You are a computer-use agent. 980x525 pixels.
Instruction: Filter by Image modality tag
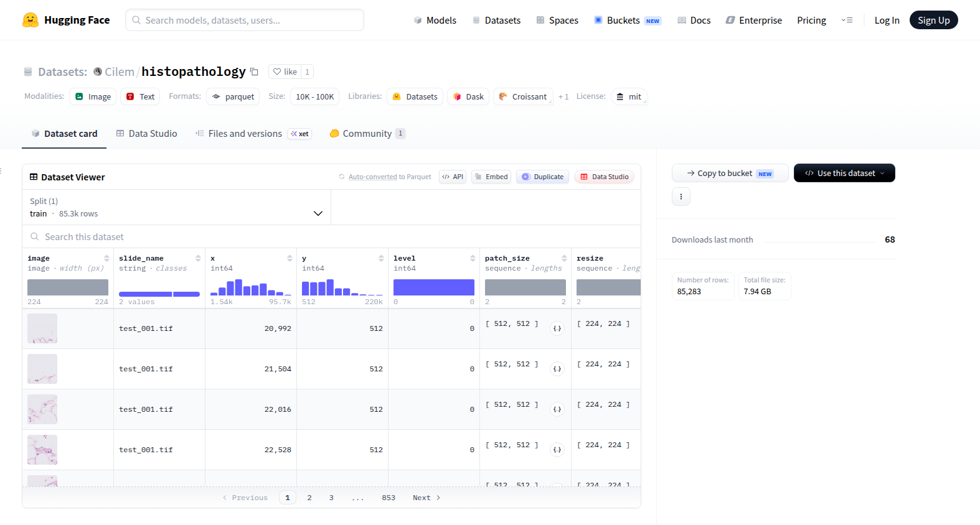93,96
